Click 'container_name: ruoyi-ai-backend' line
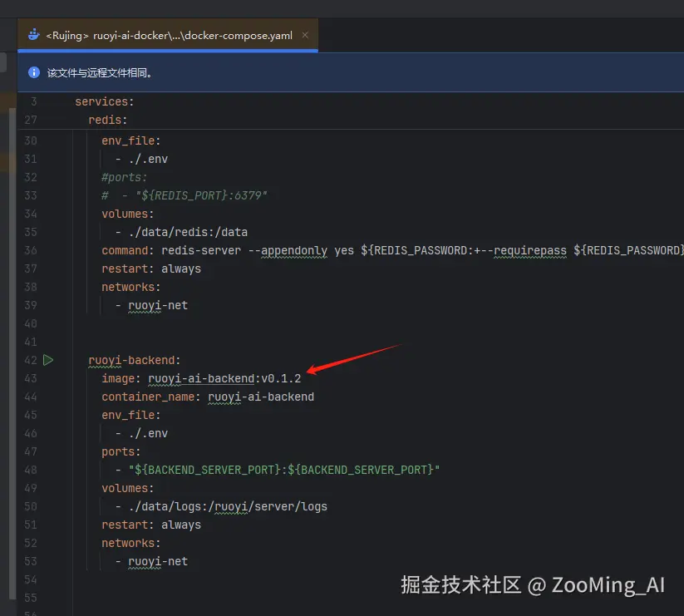Screen dimensions: 684x616 point(208,397)
